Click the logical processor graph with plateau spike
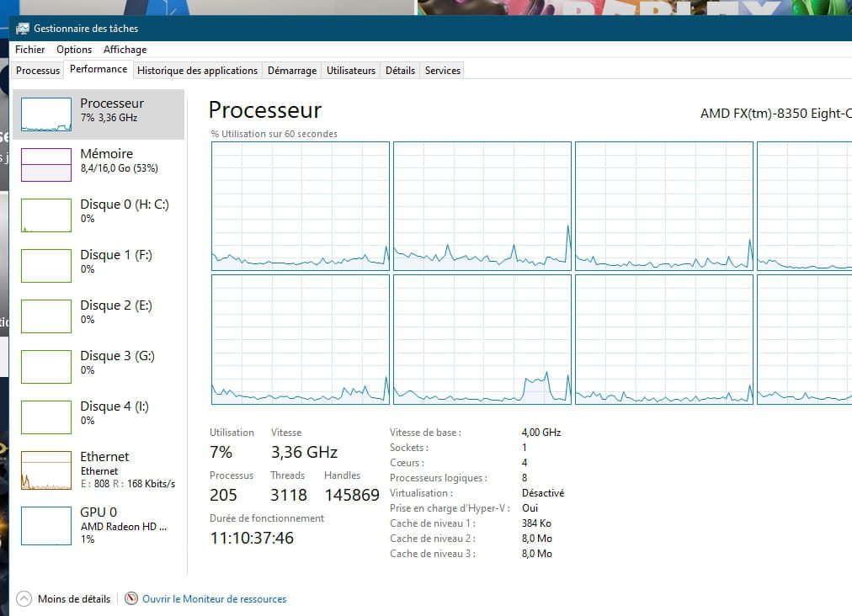 tap(482, 339)
